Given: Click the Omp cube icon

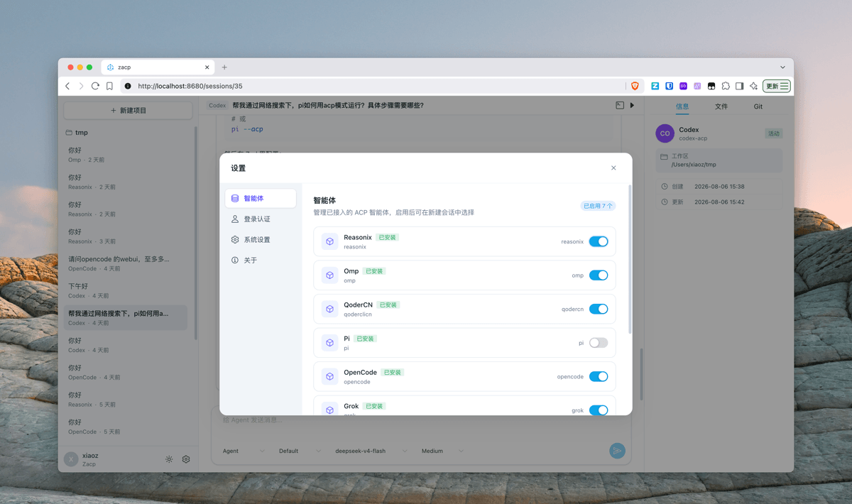Looking at the screenshot, I should [329, 275].
